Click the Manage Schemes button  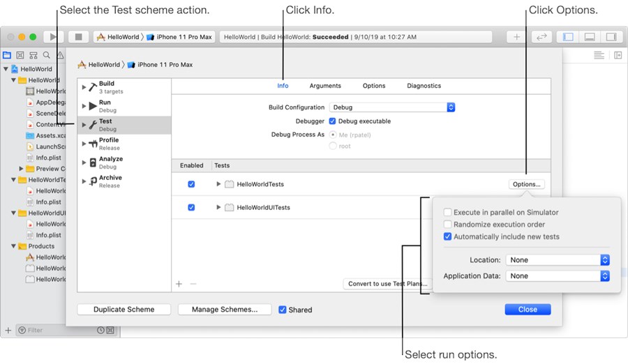tap(224, 310)
